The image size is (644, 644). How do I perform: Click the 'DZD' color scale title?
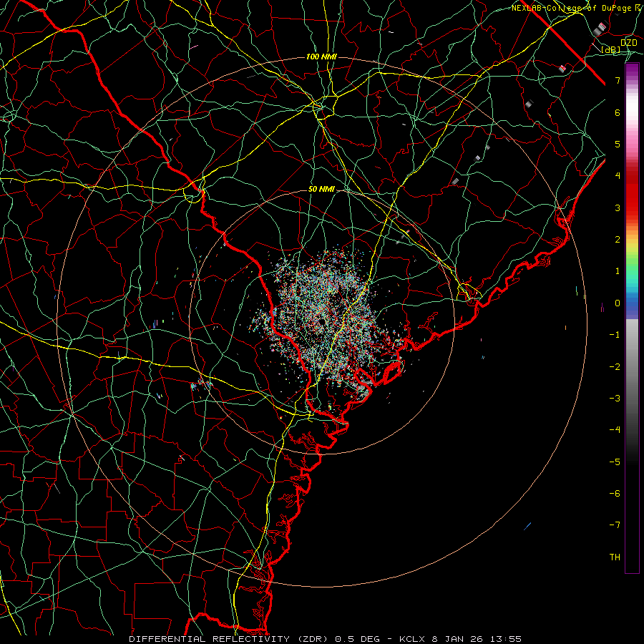point(629,42)
